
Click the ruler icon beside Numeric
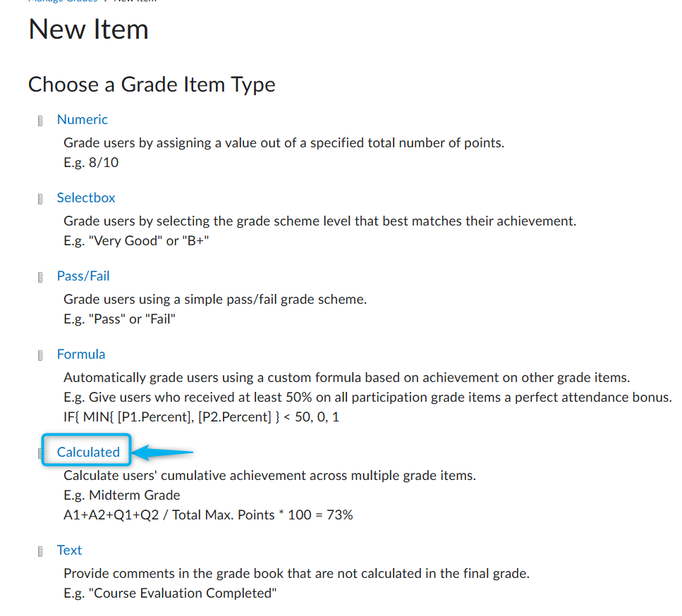(x=40, y=121)
